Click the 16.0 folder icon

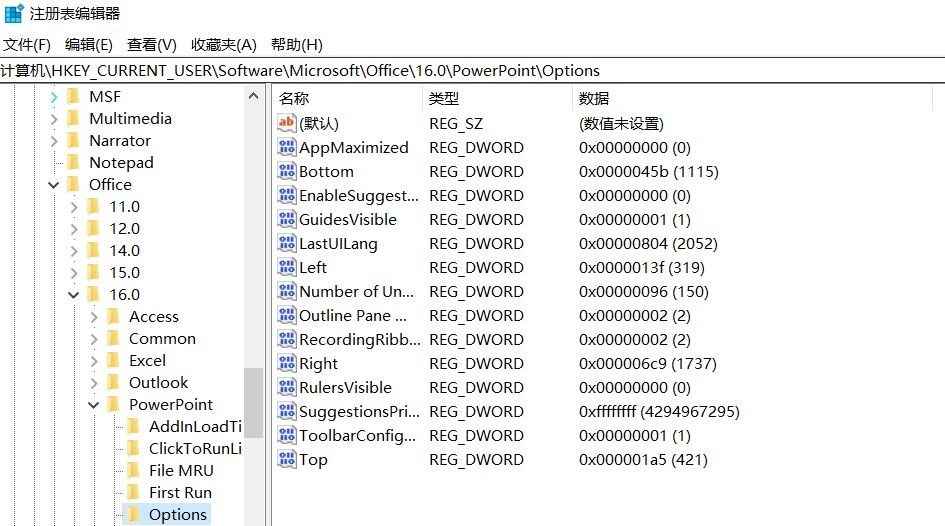click(93, 294)
